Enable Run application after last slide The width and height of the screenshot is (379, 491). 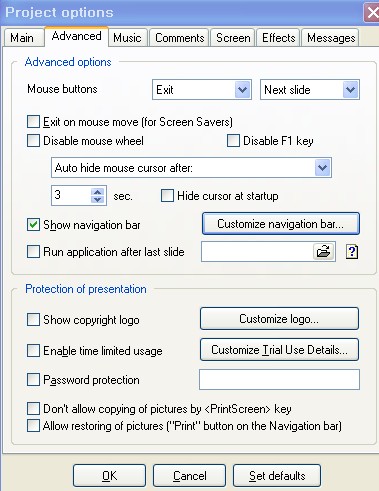pyautogui.click(x=33, y=252)
